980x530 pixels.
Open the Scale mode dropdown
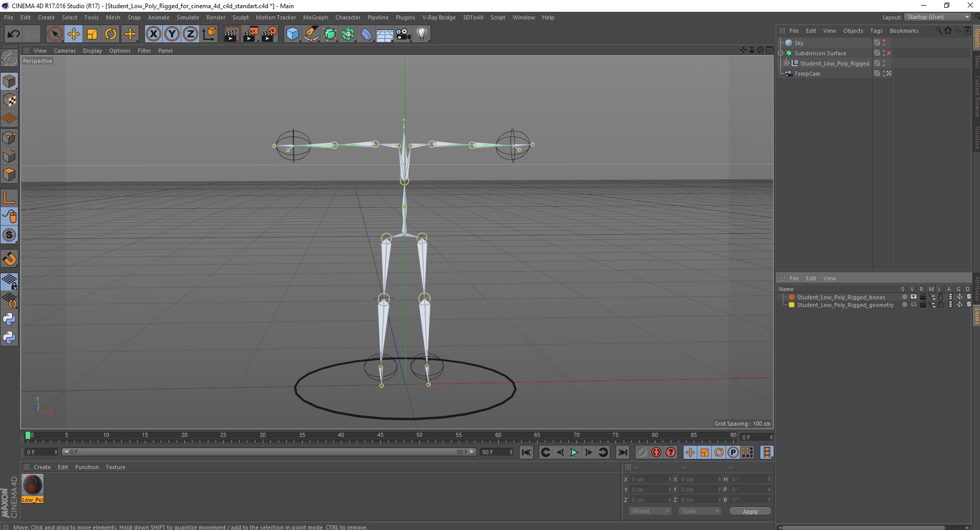click(699, 511)
